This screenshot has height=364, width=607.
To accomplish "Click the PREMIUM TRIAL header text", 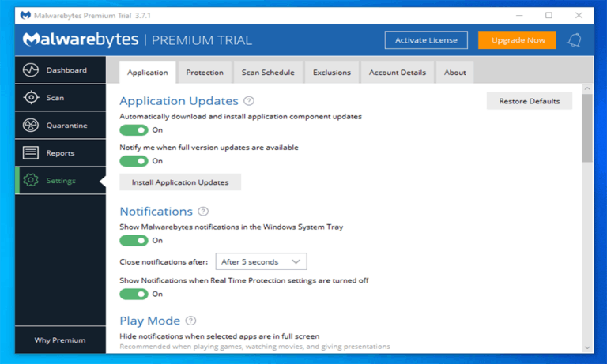I will 202,40.
